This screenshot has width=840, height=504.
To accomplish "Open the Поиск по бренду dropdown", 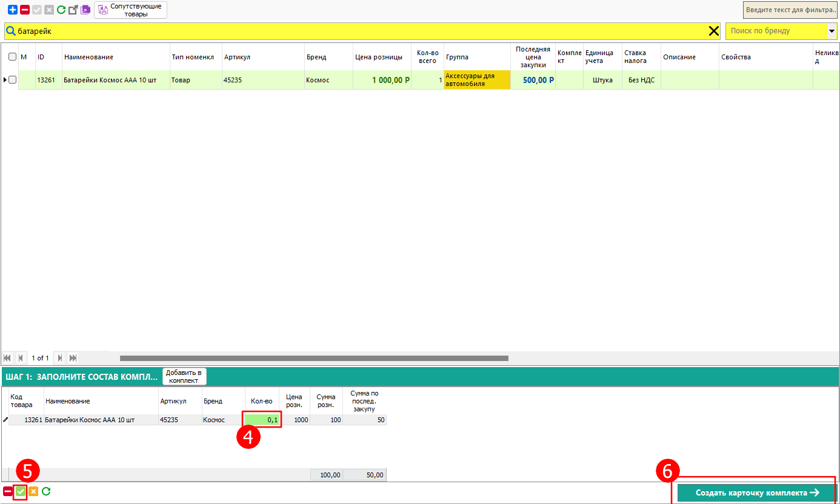I will 832,31.
